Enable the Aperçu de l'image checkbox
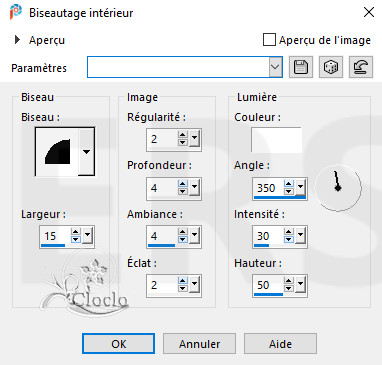This screenshot has height=365, width=382. point(269,40)
